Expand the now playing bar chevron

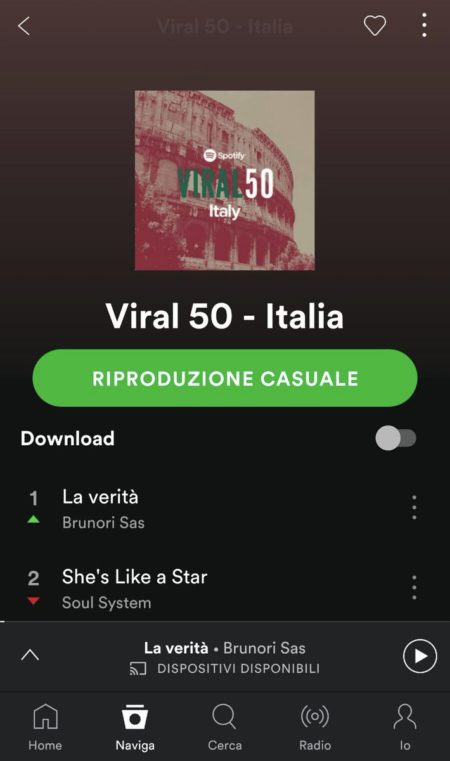click(x=30, y=655)
